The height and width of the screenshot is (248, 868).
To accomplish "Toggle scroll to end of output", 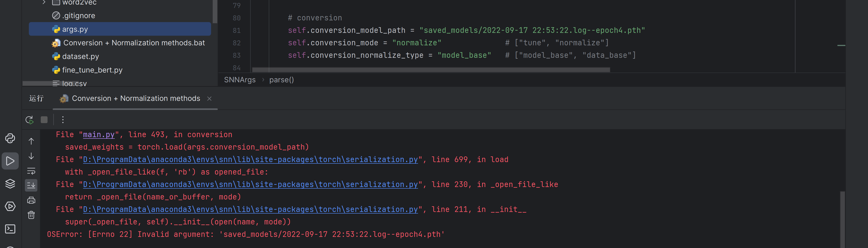I will click(31, 185).
